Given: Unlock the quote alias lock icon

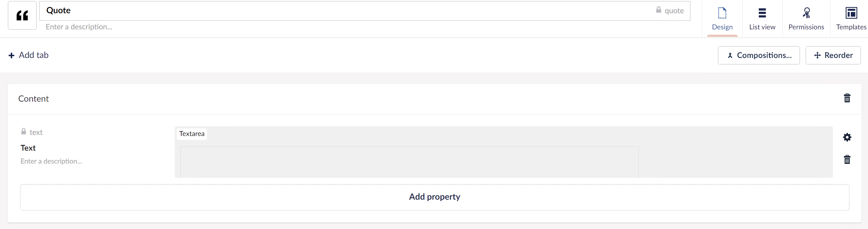Looking at the screenshot, I should tap(659, 10).
